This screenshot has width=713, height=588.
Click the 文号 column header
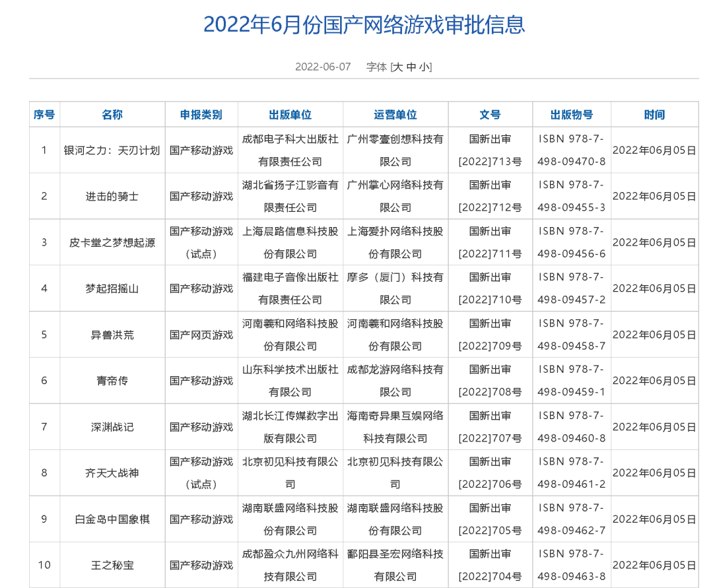point(490,115)
